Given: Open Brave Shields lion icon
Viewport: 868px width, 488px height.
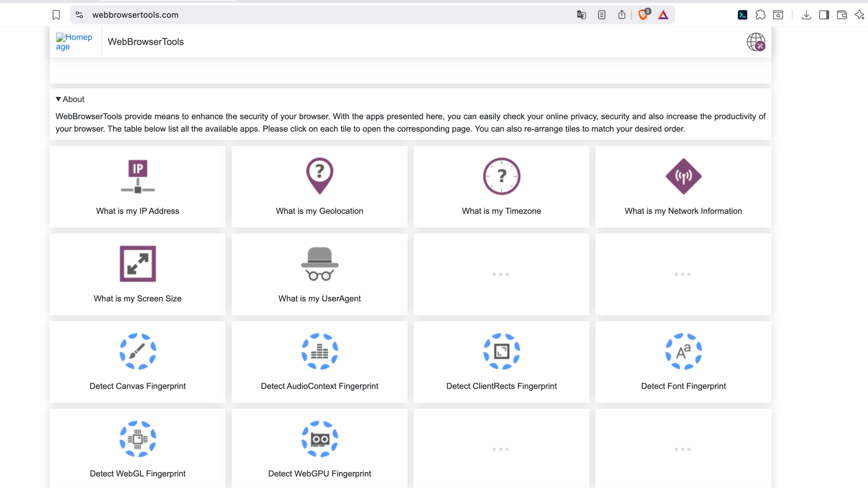Looking at the screenshot, I should (x=643, y=15).
